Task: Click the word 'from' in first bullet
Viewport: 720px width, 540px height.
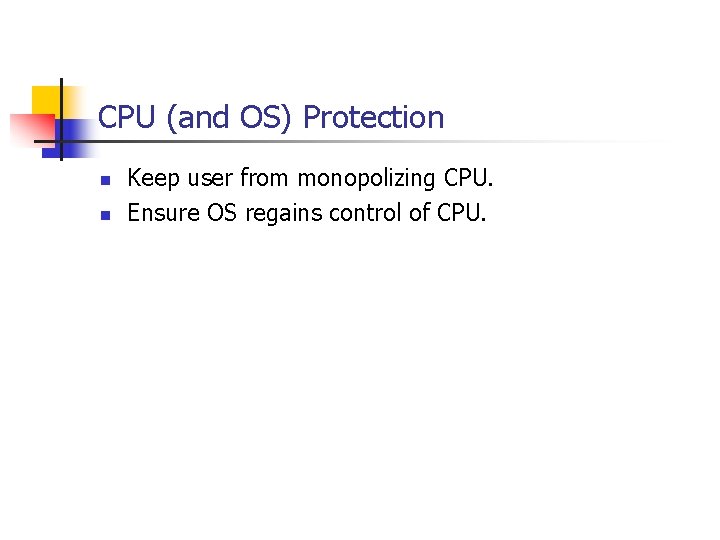Action: pos(263,179)
